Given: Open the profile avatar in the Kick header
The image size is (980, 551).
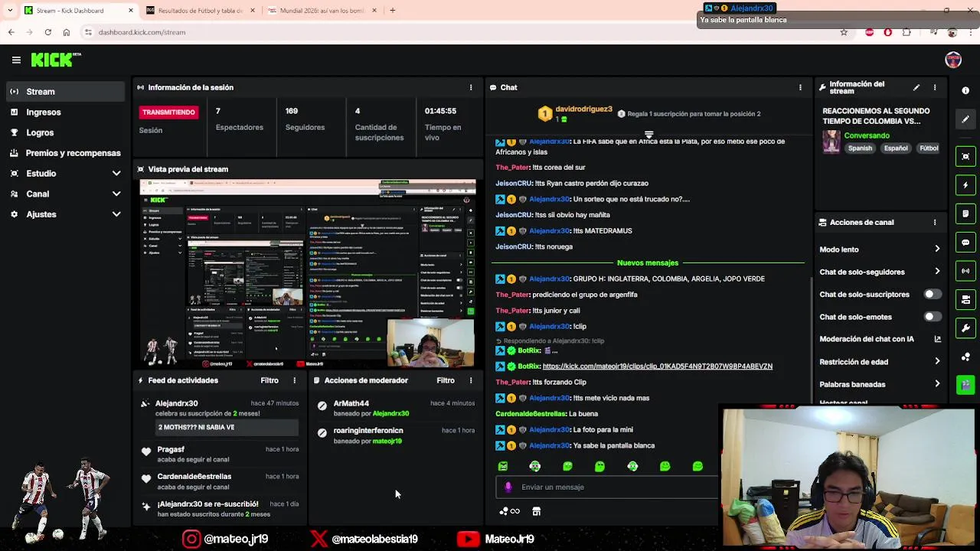Looking at the screenshot, I should click(x=953, y=60).
